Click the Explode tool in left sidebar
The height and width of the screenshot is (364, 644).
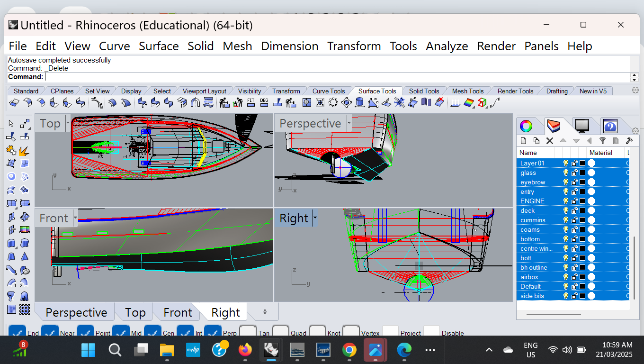click(x=24, y=151)
